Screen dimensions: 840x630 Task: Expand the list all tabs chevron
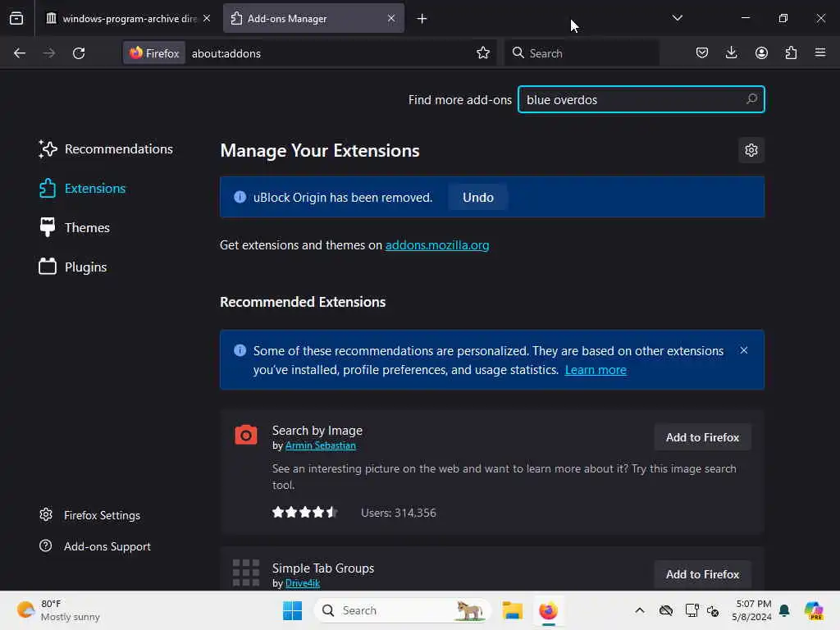click(677, 18)
